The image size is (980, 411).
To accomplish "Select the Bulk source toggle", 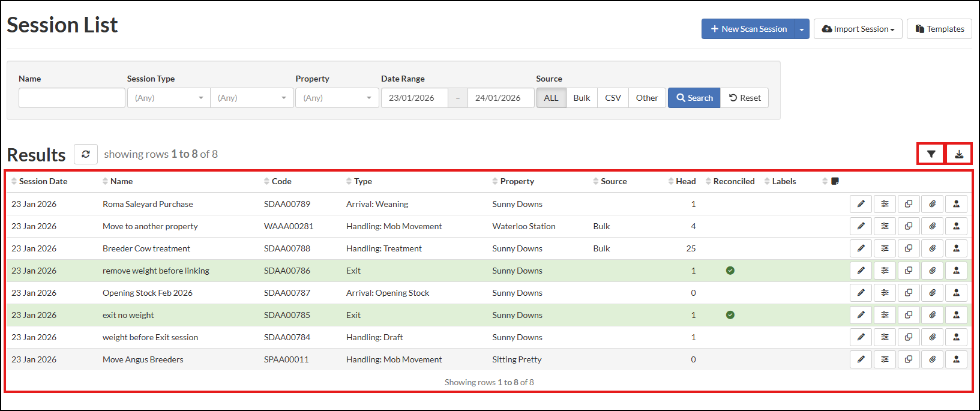I will 582,98.
